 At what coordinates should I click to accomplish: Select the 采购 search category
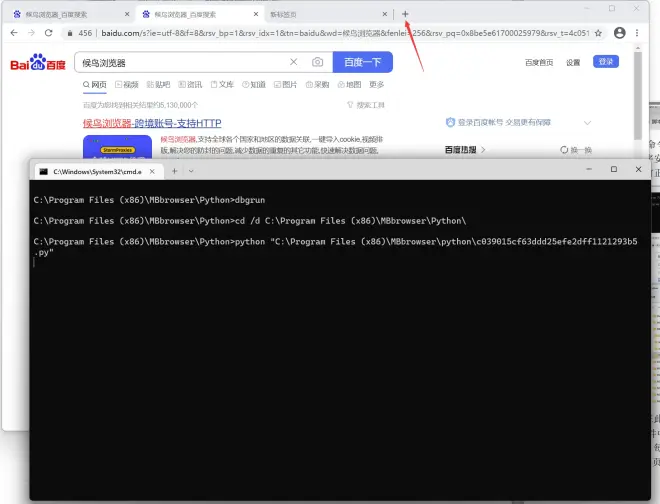coord(317,85)
